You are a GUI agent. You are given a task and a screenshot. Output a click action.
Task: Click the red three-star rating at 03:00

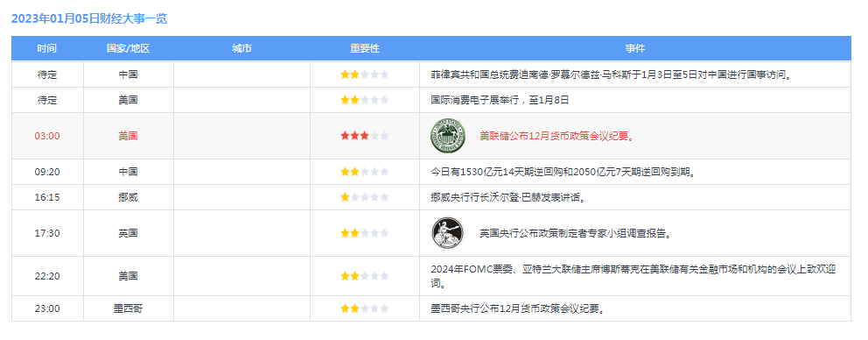pyautogui.click(x=365, y=136)
